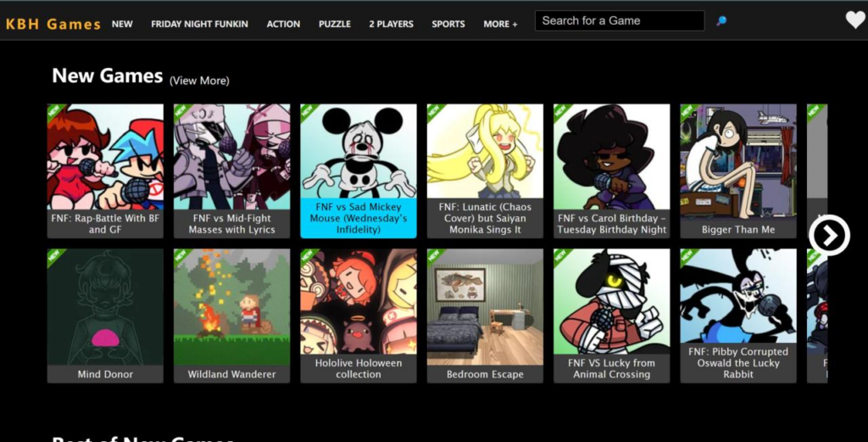Open Bigger Than Me game thumbnail
Image resolution: width=868 pixels, height=442 pixels.
738,162
